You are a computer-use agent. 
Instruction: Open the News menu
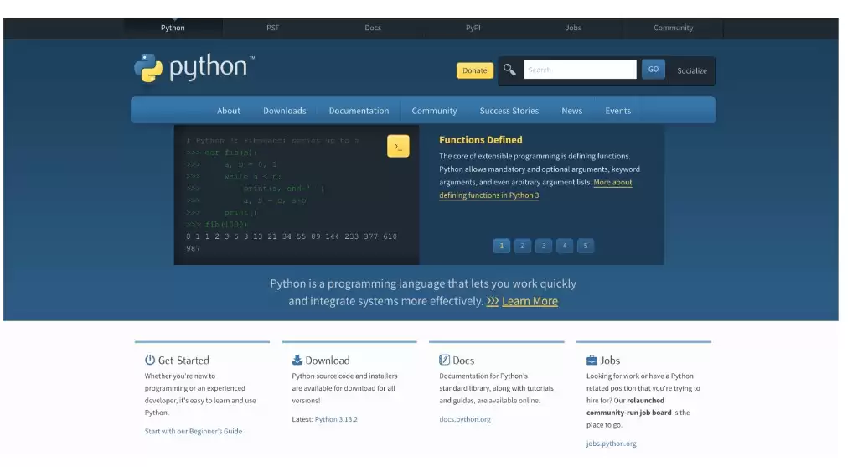[x=572, y=111]
